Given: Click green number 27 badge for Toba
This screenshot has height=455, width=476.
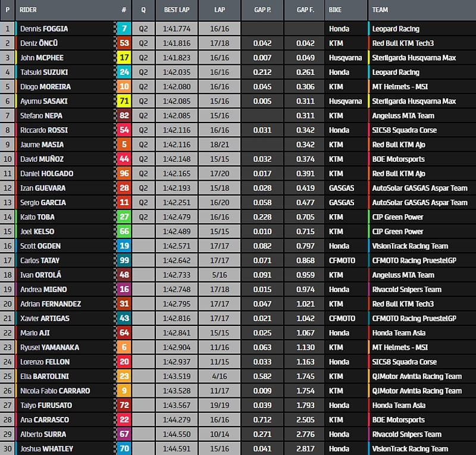Looking at the screenshot, I should coord(124,217).
